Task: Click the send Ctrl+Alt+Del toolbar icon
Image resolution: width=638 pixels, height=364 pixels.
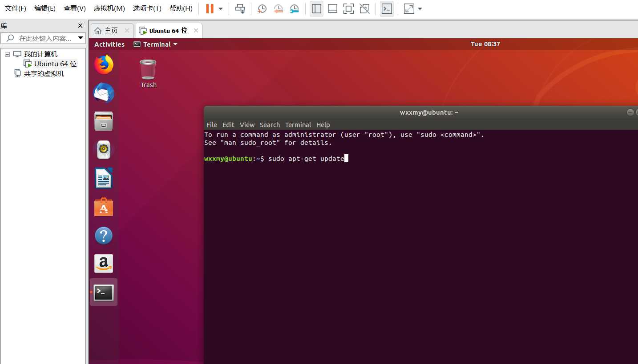Action: coord(240,8)
